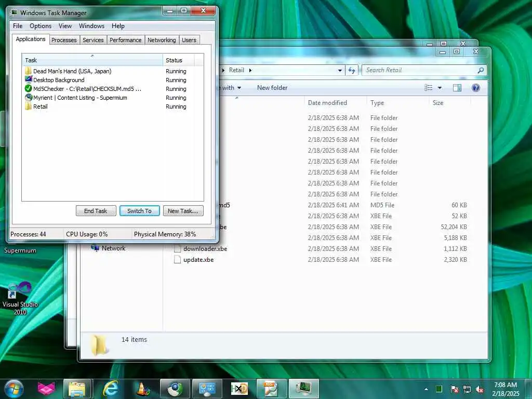
Task: Open the Options menu in Task Manager
Action: 41,26
